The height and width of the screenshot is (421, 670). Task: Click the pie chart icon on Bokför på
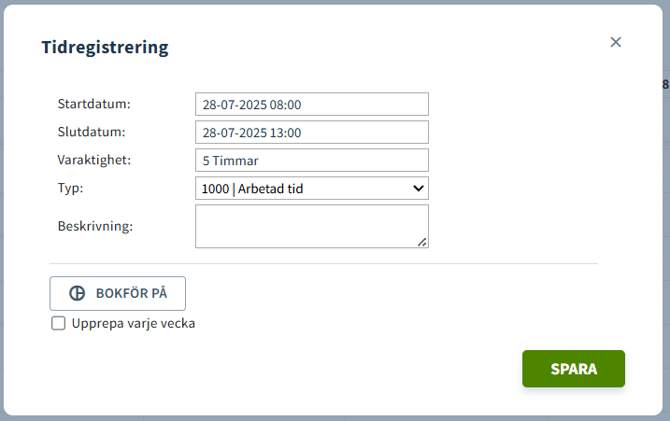tap(77, 294)
